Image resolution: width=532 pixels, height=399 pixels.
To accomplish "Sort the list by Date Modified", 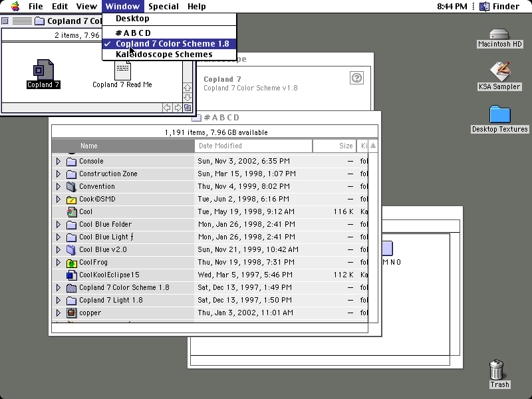I will tap(253, 146).
